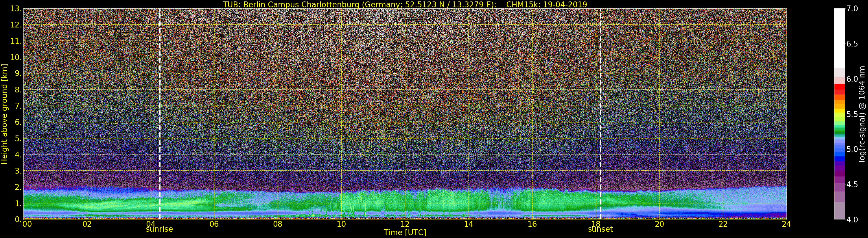Click the "10" time axis tick label
The image size is (868, 238).
[341, 224]
